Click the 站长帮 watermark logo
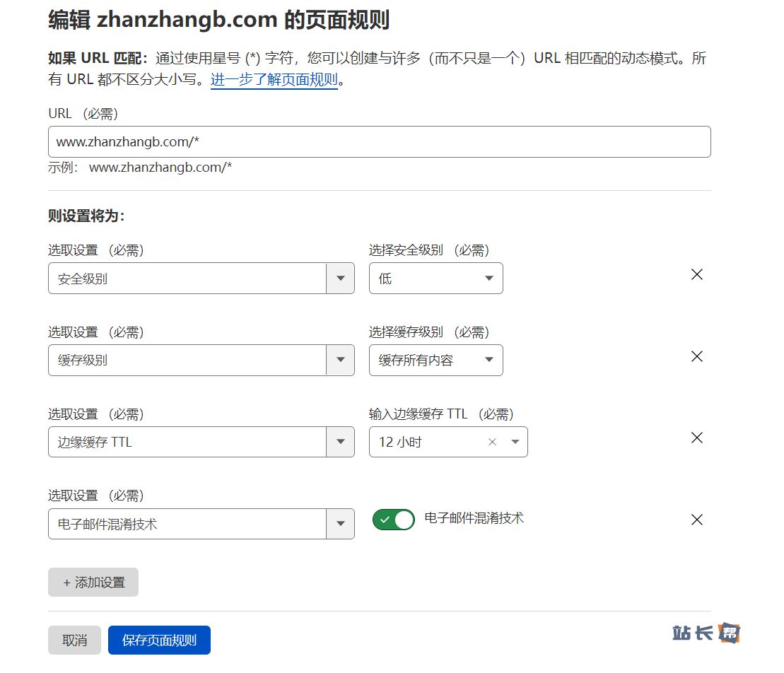 point(706,633)
